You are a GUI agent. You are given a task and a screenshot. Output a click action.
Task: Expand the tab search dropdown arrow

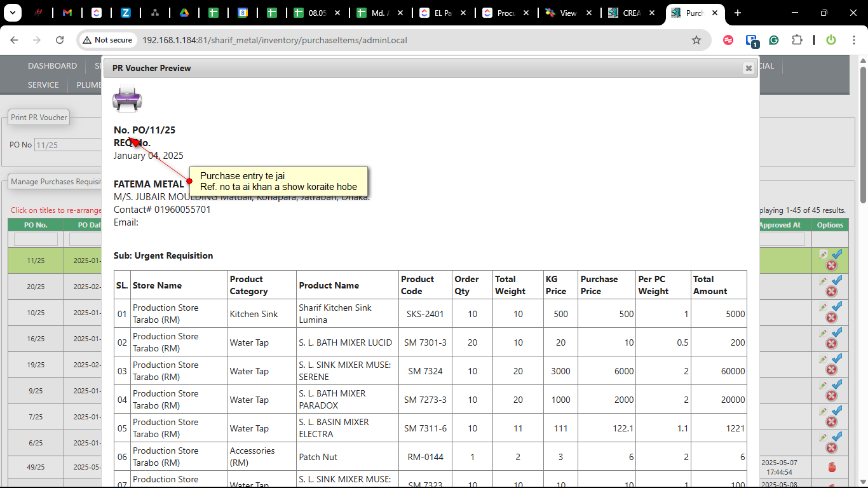tap(13, 13)
